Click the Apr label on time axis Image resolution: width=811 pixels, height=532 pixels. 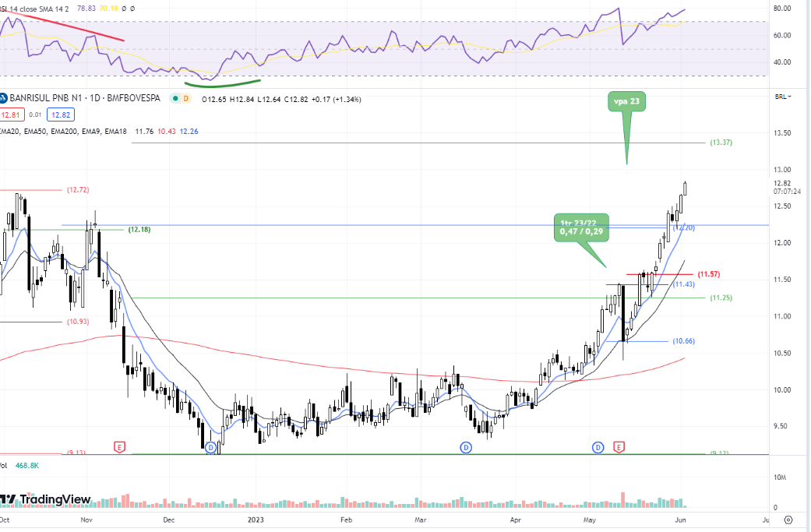point(515,520)
